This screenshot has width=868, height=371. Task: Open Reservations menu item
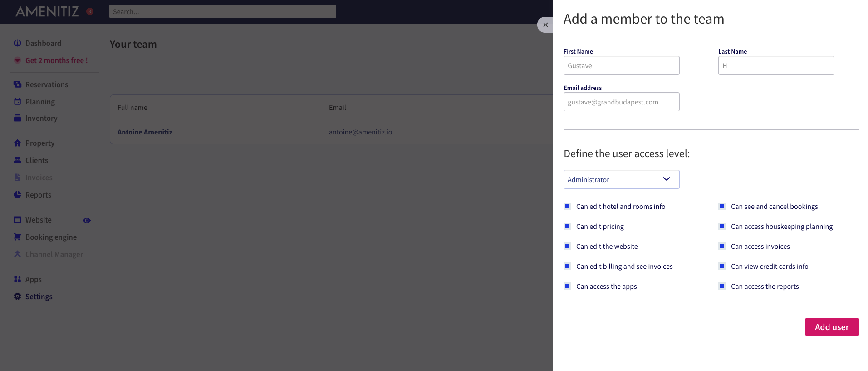click(x=47, y=84)
